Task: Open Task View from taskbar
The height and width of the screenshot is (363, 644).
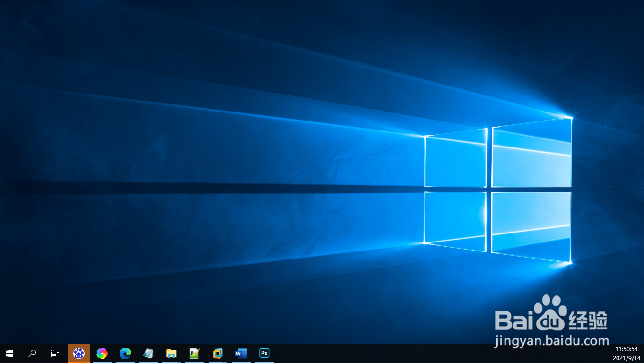Action: (x=55, y=353)
